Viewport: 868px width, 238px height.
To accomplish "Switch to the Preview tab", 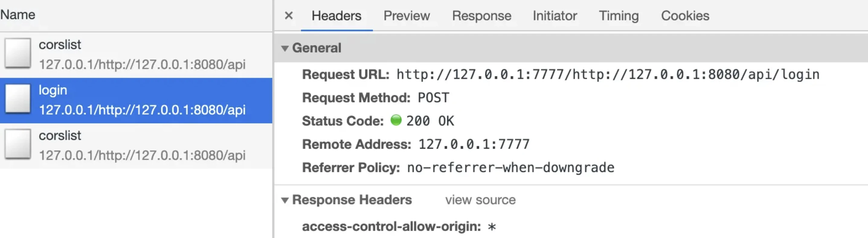I will (x=407, y=15).
